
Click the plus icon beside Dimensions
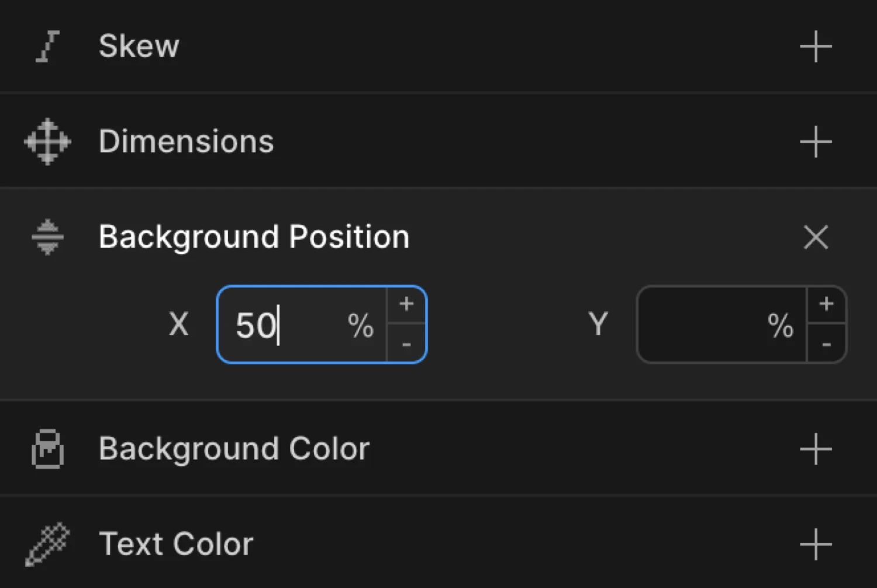click(x=816, y=141)
